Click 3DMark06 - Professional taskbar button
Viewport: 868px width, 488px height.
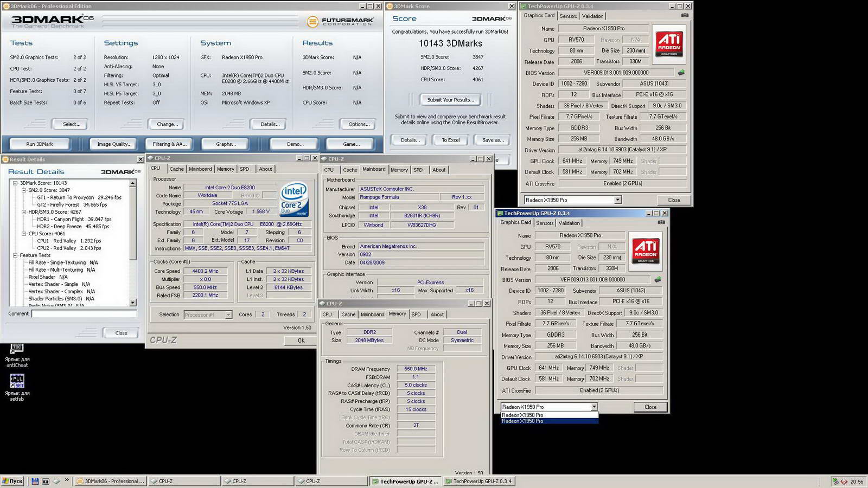tap(110, 481)
